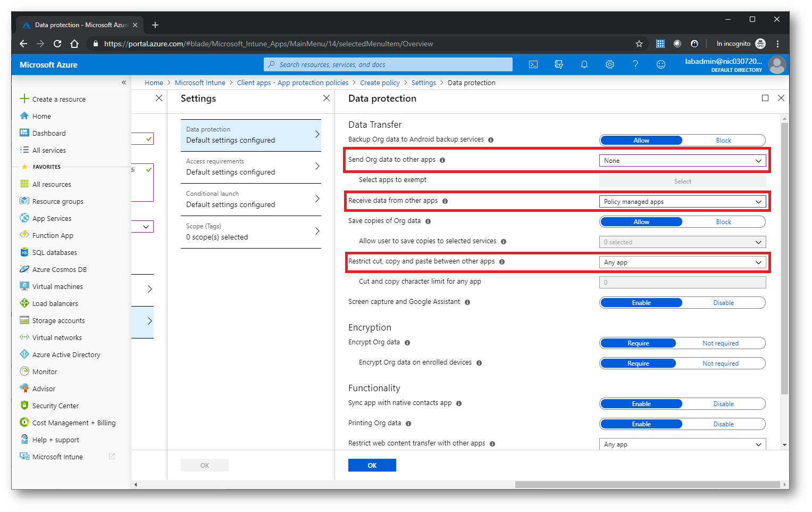Open help question mark icon
Viewport: 812px width, 512px height.
635,64
